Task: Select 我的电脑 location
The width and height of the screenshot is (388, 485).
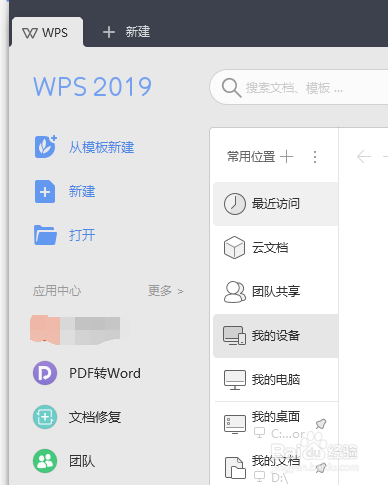Action: 276,380
